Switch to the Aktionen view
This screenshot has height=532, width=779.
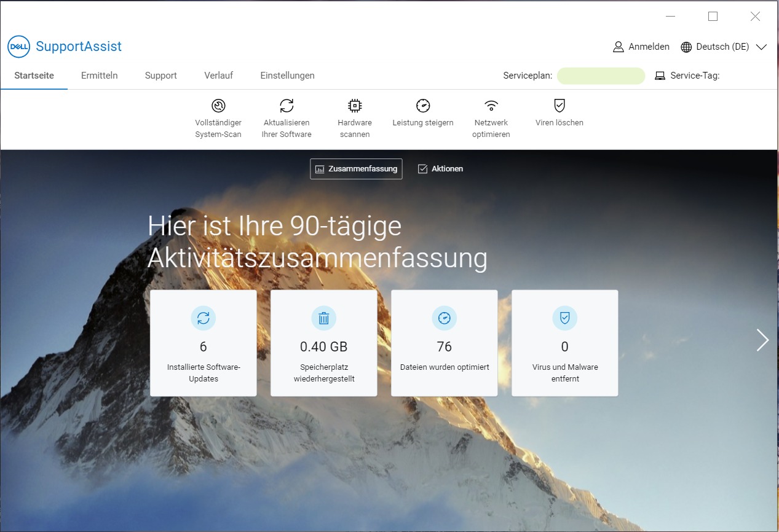[440, 168]
